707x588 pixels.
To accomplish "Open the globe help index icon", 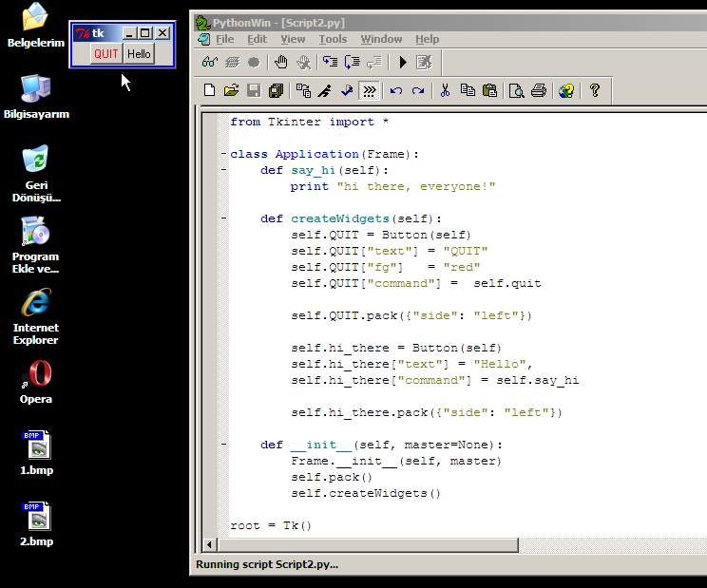I will [x=566, y=90].
